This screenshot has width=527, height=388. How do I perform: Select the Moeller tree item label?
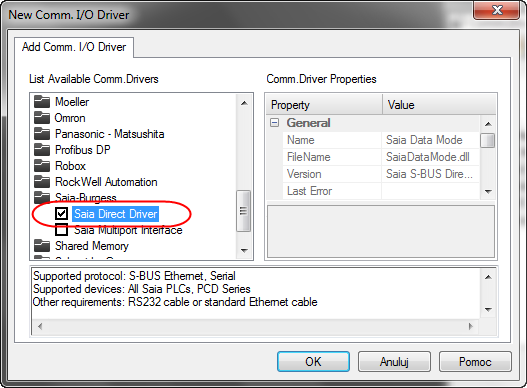(72, 102)
